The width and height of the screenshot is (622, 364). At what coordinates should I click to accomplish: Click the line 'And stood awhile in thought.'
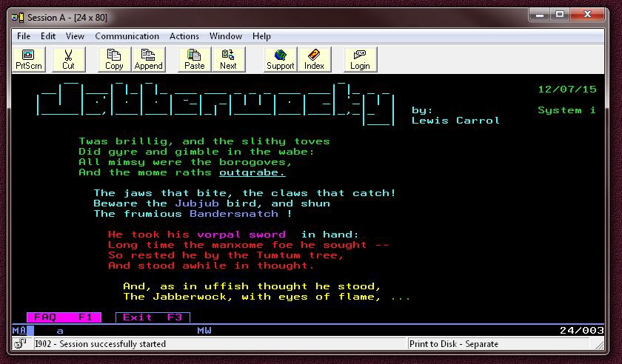211,266
